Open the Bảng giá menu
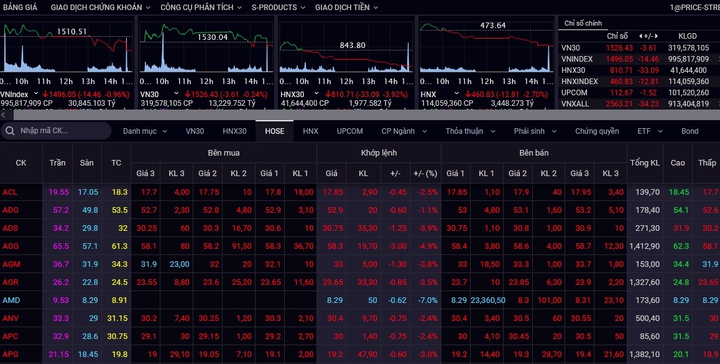 (20, 7)
